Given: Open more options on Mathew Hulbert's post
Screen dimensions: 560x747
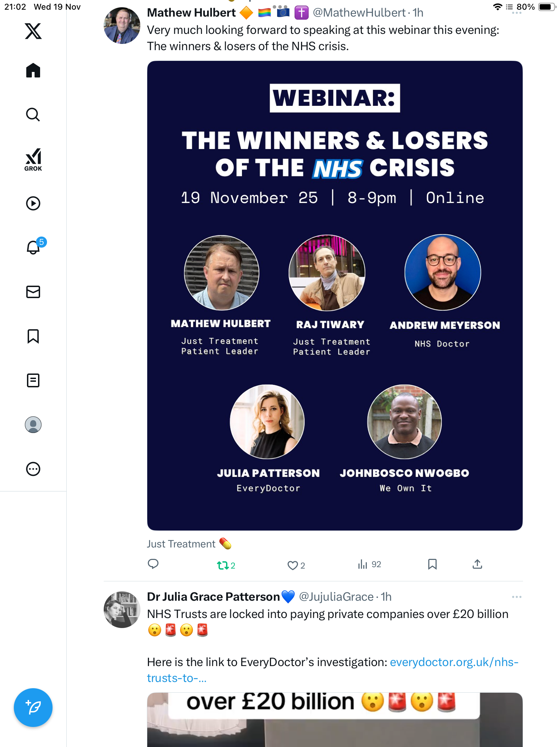Looking at the screenshot, I should coord(516,13).
